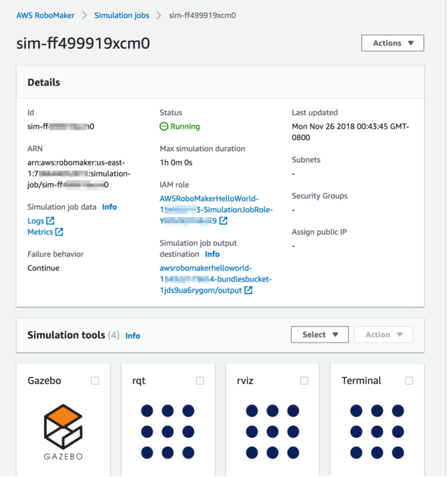This screenshot has height=477, width=448.
Task: Click external link icon beside Logs
Action: pyautogui.click(x=50, y=220)
